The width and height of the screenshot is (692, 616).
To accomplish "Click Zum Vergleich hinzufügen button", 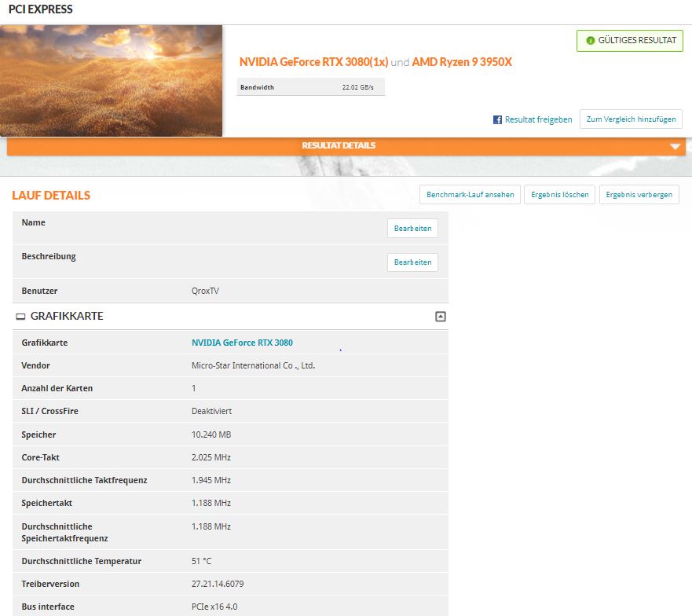I will (631, 119).
